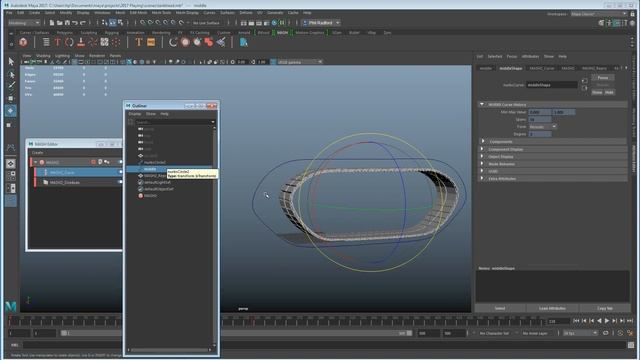Click the Outliner vertical scrollbar
The height and width of the screenshot is (360, 640).
click(x=215, y=236)
